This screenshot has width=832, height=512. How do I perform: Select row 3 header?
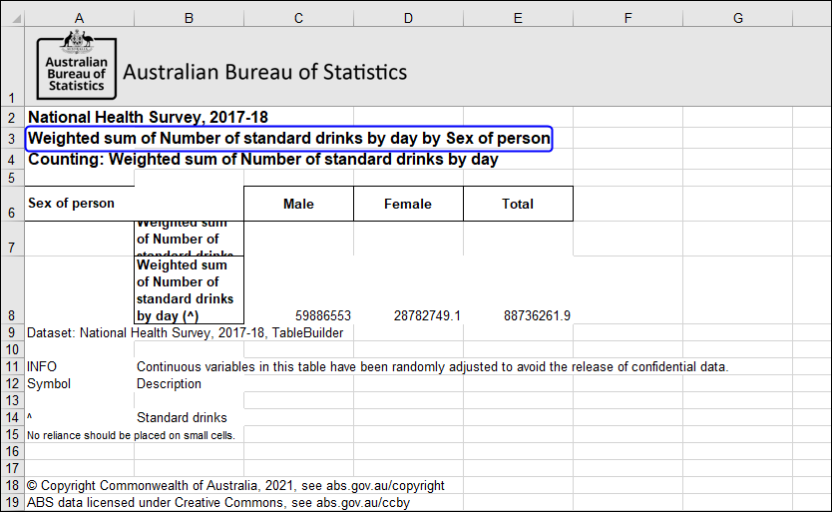tap(12, 138)
